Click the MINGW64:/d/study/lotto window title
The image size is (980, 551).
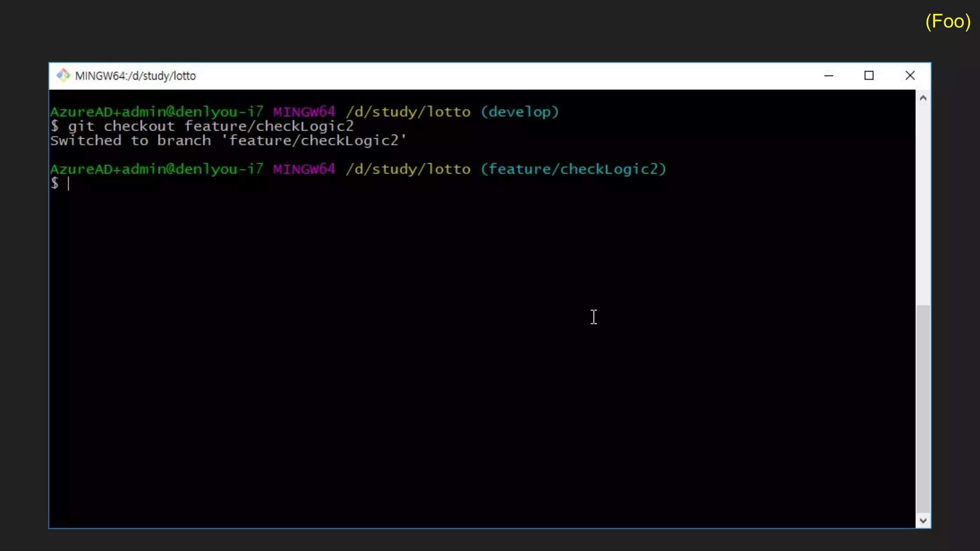tap(135, 76)
